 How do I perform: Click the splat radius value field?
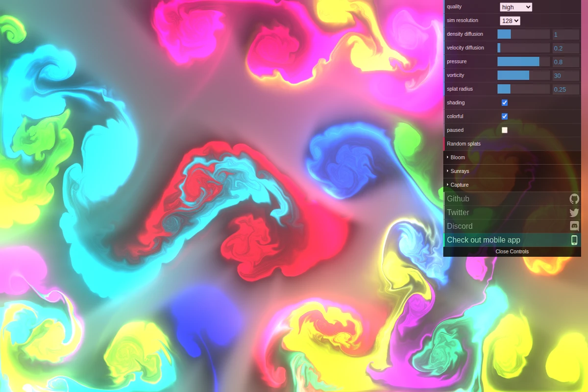[x=565, y=89]
